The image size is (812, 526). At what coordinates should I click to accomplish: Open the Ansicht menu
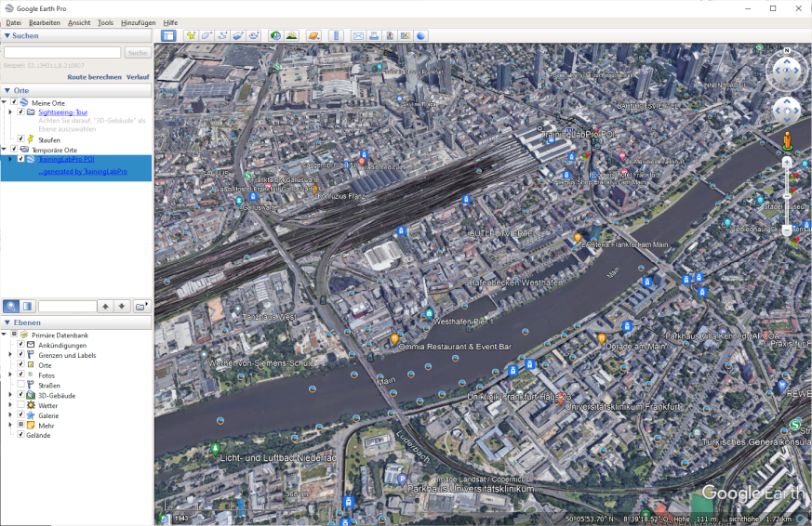79,22
